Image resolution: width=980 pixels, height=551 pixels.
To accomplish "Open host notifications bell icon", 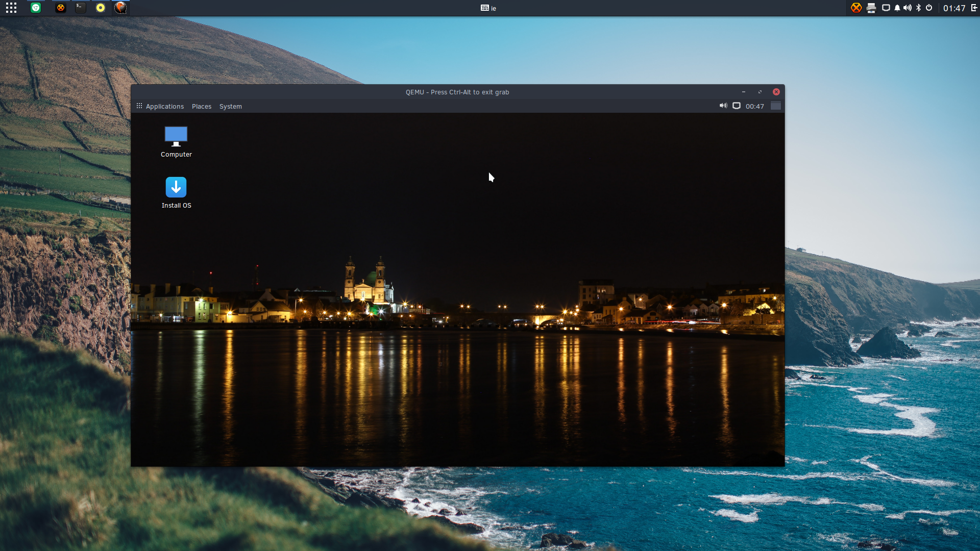I will tap(897, 8).
